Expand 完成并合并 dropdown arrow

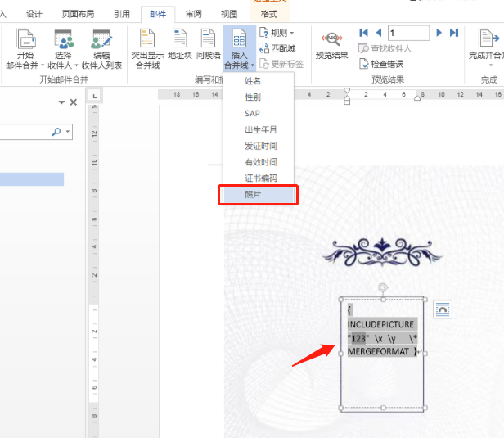491,65
